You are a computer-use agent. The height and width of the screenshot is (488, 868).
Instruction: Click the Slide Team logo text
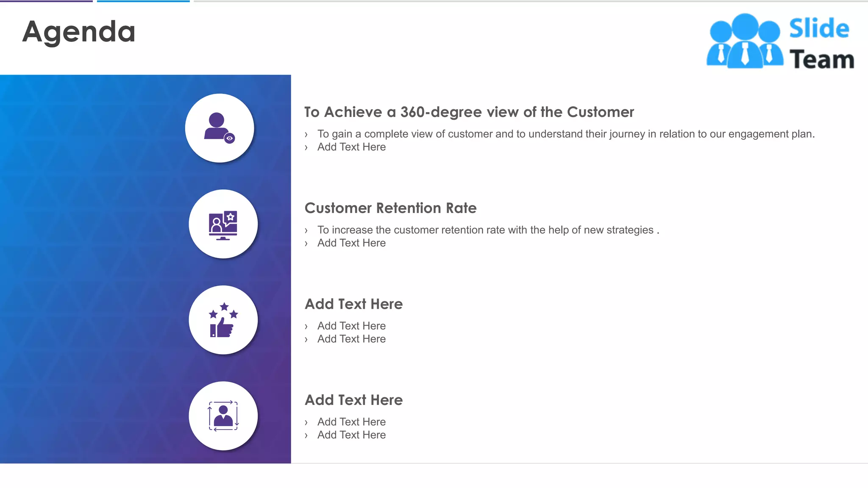click(821, 44)
